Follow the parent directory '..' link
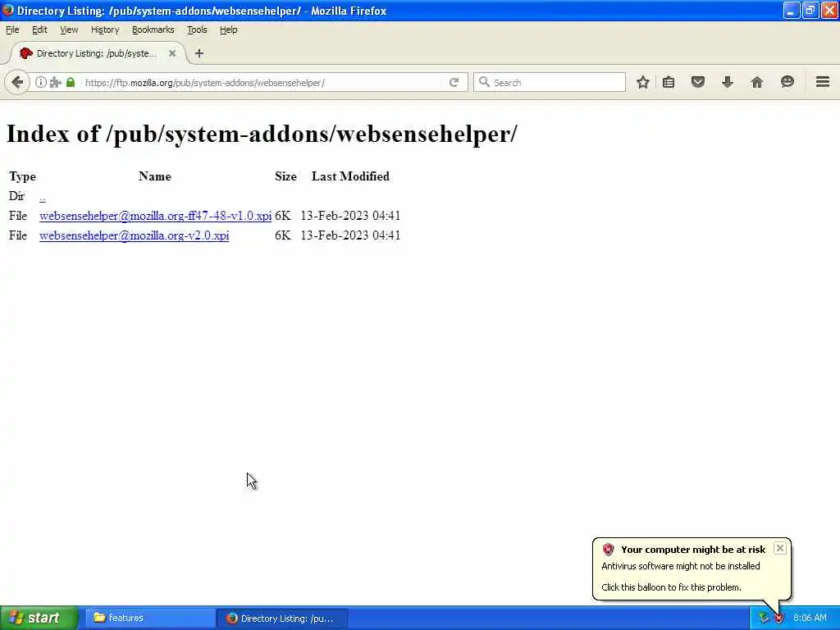The height and width of the screenshot is (630, 840). 43,197
